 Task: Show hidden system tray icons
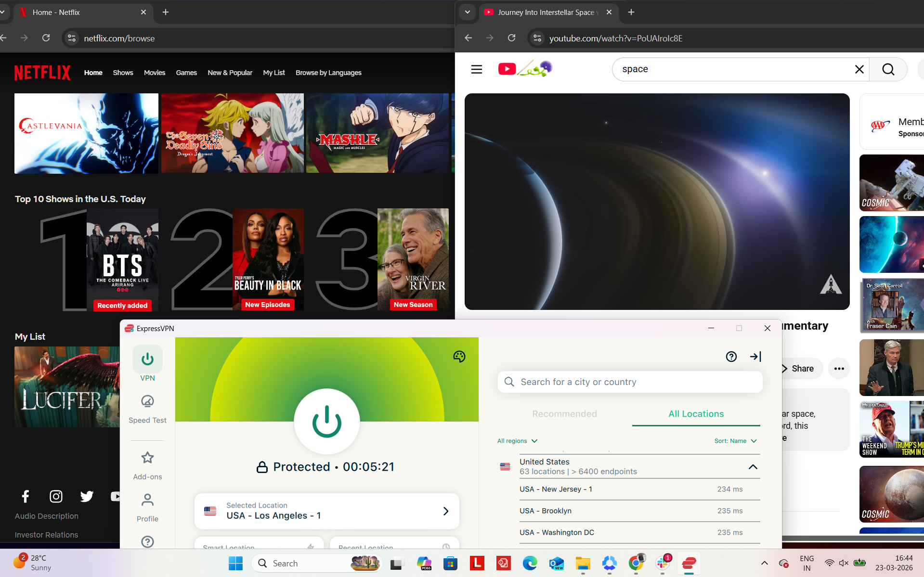tap(764, 563)
